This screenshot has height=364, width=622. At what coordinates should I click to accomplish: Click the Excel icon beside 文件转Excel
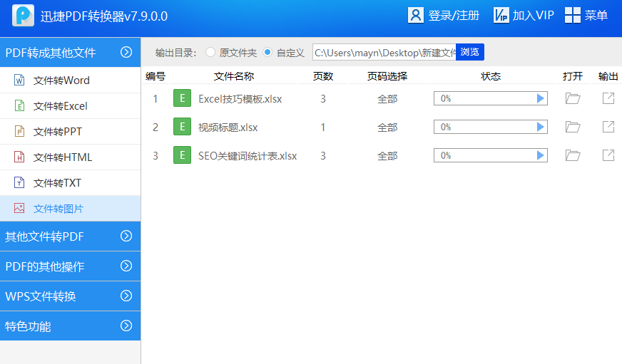[19, 105]
